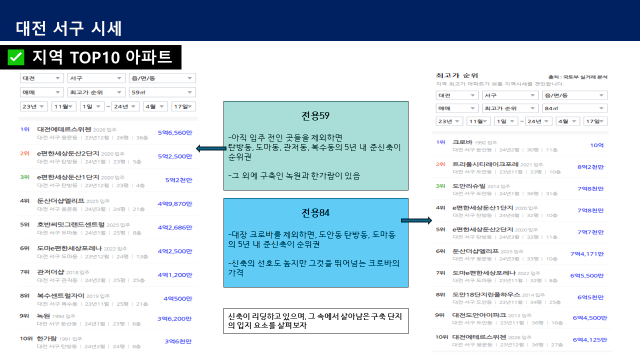Click the 3억6,200만 price
The height and width of the screenshot is (360, 640).
coord(175,318)
